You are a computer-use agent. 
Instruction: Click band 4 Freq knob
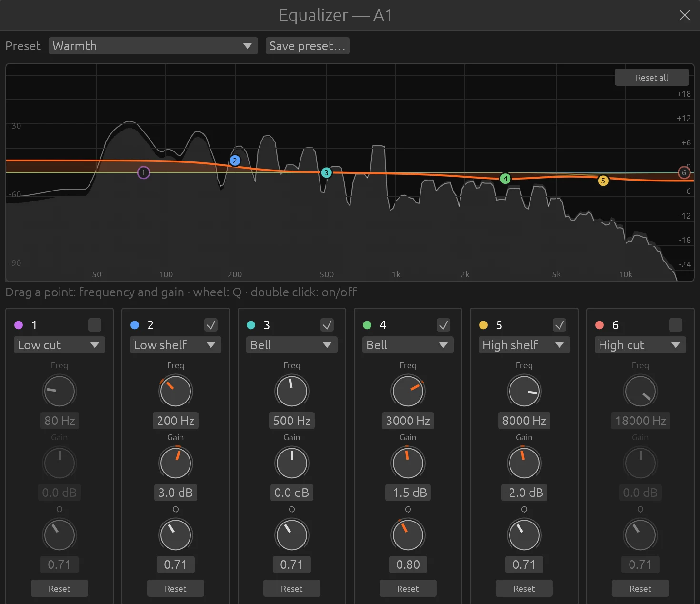coord(408,391)
